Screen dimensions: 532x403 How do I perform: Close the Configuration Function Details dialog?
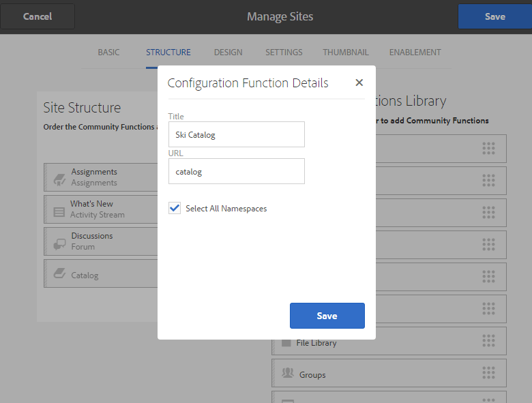pos(359,83)
